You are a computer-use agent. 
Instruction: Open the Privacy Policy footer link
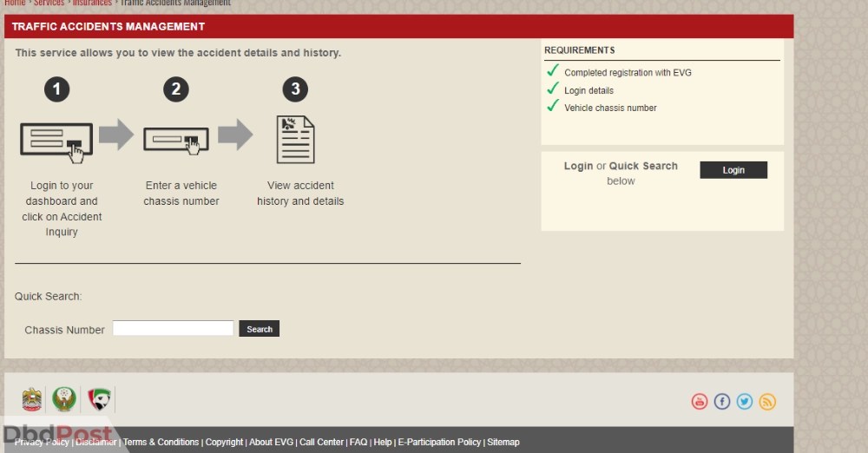click(42, 442)
